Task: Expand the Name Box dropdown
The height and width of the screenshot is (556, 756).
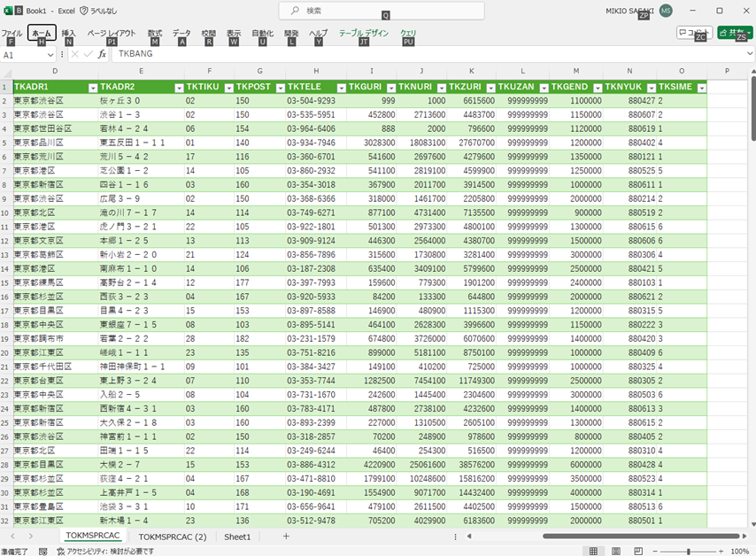Action: 50,55
